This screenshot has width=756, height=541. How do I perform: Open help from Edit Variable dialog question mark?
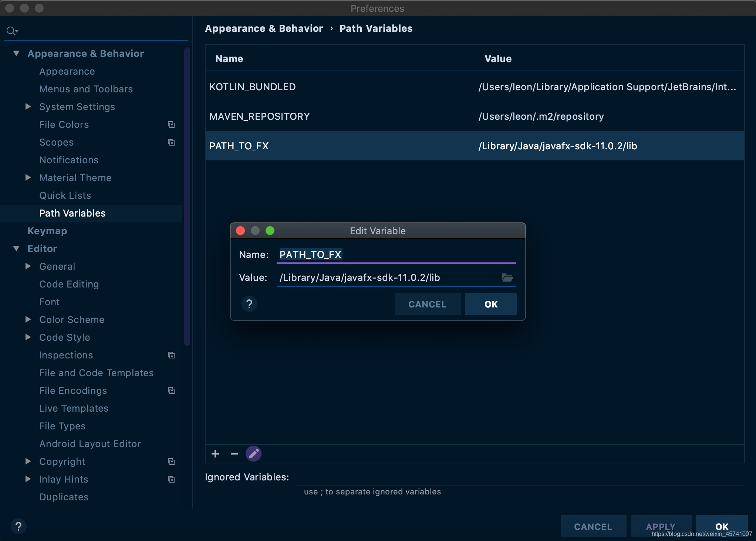coord(249,304)
